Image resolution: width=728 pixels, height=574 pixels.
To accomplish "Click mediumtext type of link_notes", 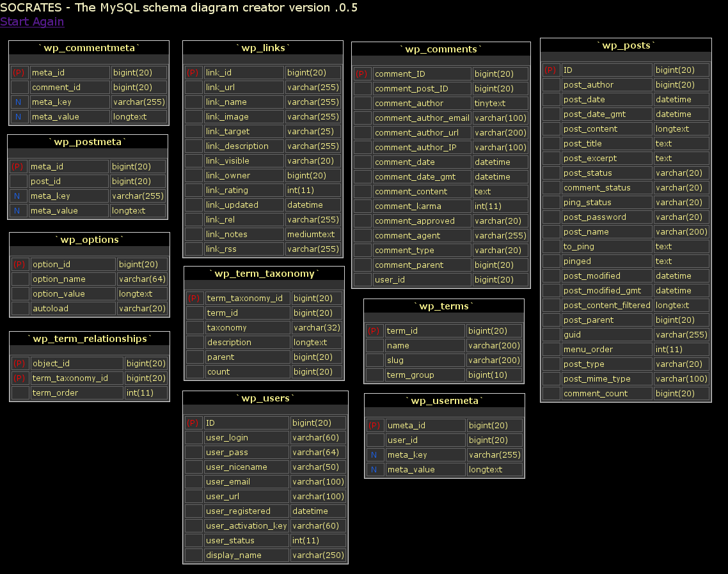I will (313, 235).
